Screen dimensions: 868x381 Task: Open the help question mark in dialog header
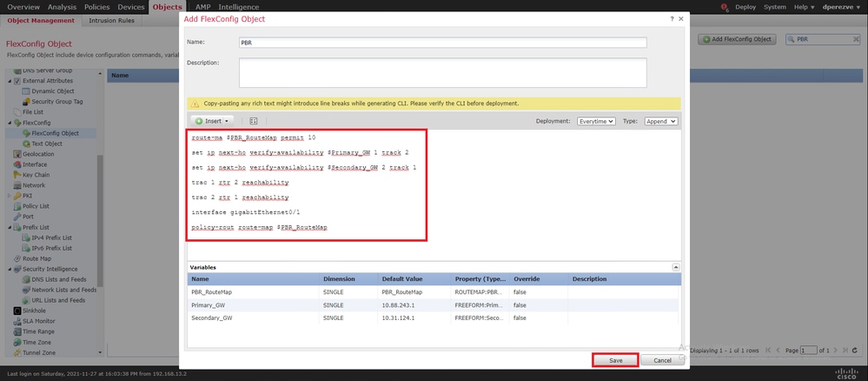(672, 19)
